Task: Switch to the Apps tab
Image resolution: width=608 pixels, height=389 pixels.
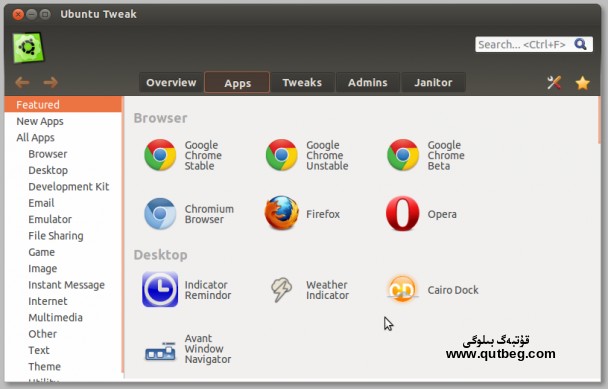Action: 237,83
